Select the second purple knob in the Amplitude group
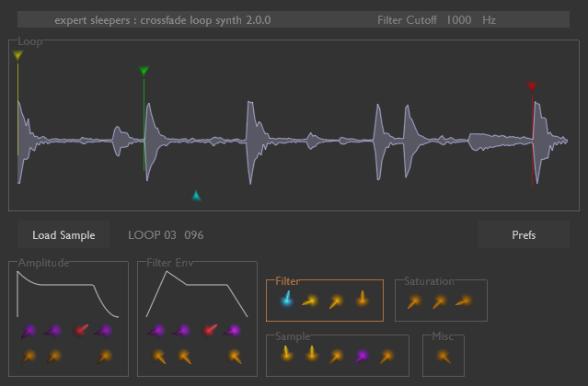 tap(52, 331)
